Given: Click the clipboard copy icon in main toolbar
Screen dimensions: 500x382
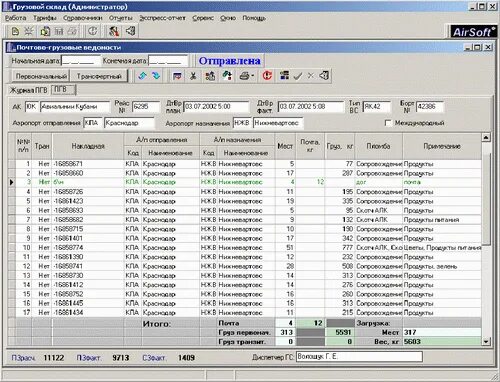Looking at the screenshot, I should [45, 31].
